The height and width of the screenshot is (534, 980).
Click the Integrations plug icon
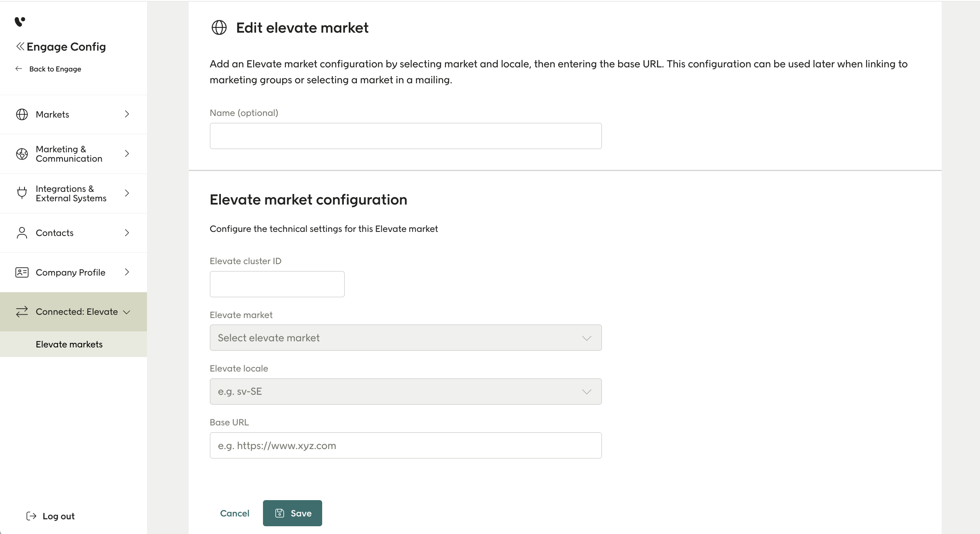(22, 193)
